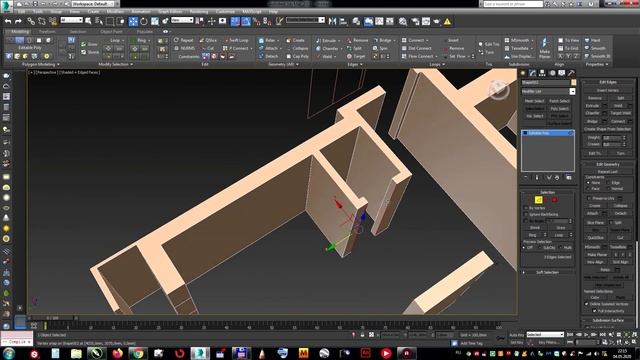
Task: Collapse the Edit Geometry rollout
Action: 608,164
